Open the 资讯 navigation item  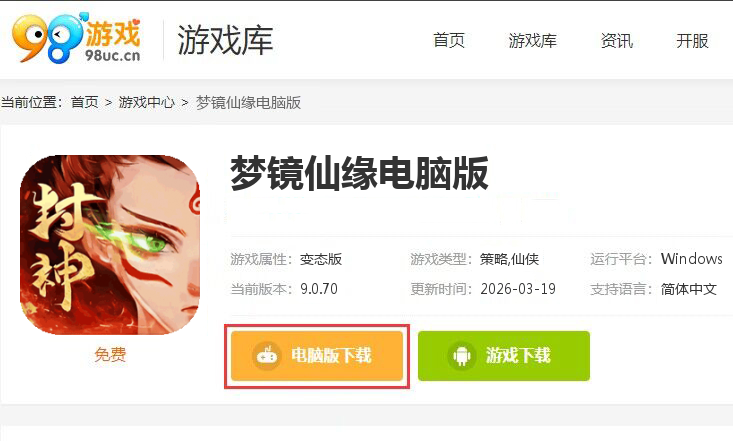[x=617, y=41]
